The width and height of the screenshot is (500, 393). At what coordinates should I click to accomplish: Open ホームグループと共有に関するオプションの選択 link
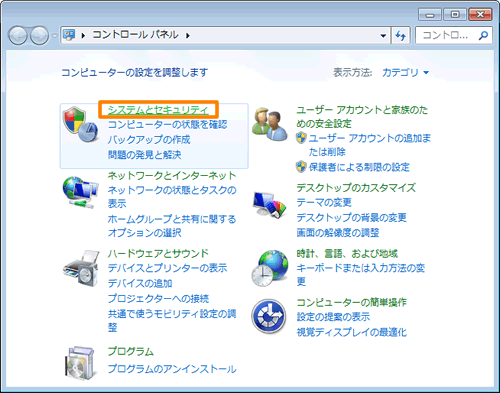click(x=172, y=226)
